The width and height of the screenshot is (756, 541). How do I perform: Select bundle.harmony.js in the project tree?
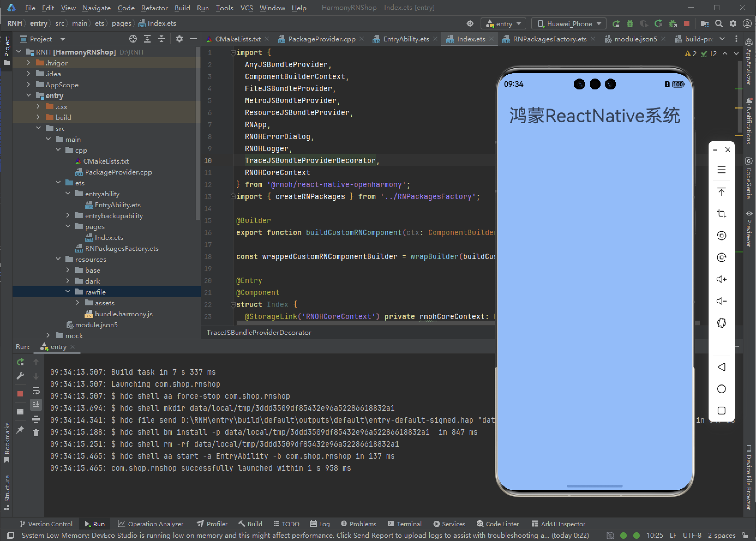[123, 314]
